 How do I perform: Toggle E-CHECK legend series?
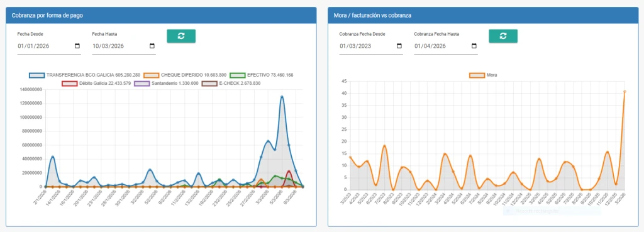click(231, 84)
